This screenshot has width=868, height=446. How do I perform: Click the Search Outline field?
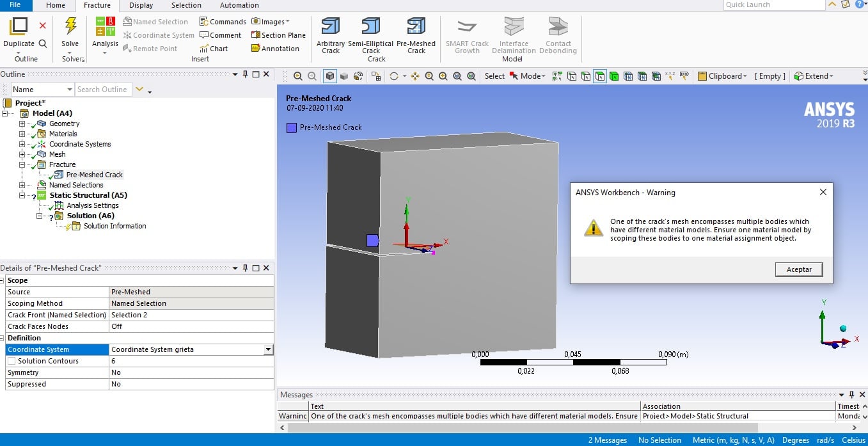click(x=103, y=90)
